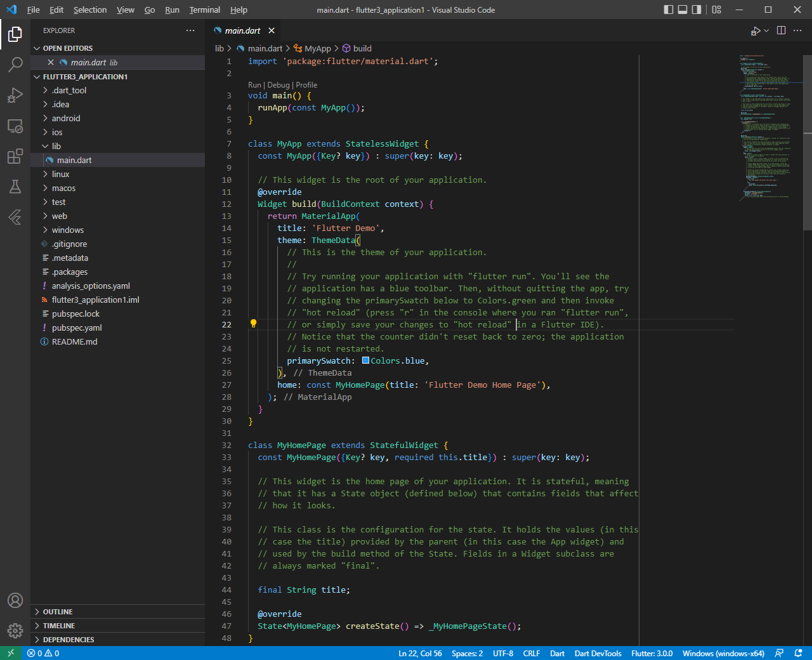Start debugging via the Run or Debug toolbar icon

tap(756, 30)
